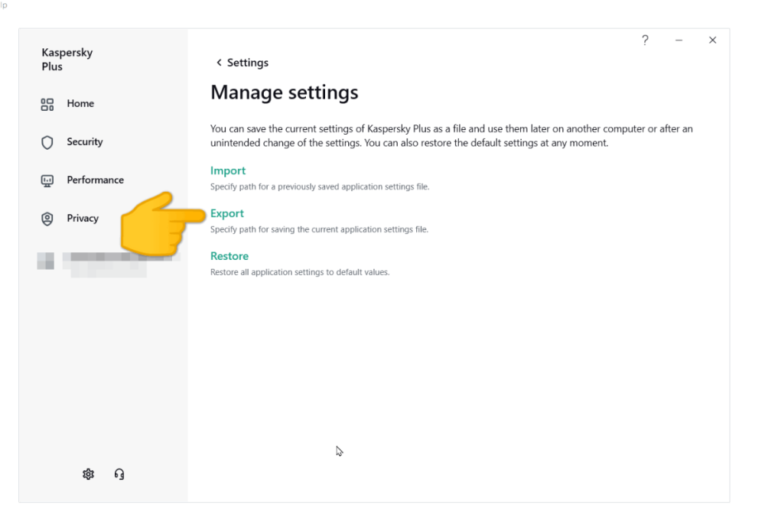Open the Privacy section label
This screenshot has height=532, width=765.
click(x=83, y=219)
